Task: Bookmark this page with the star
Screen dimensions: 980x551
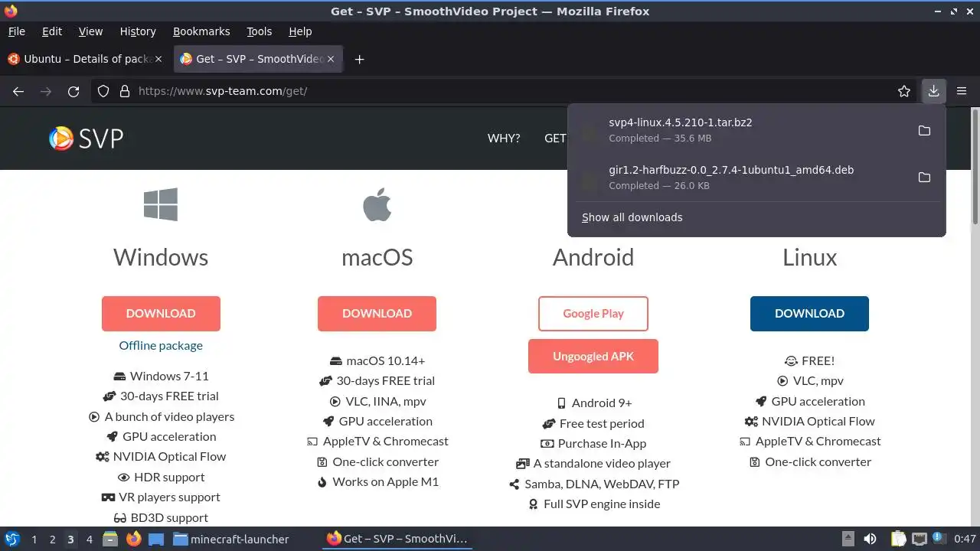Action: click(x=904, y=91)
